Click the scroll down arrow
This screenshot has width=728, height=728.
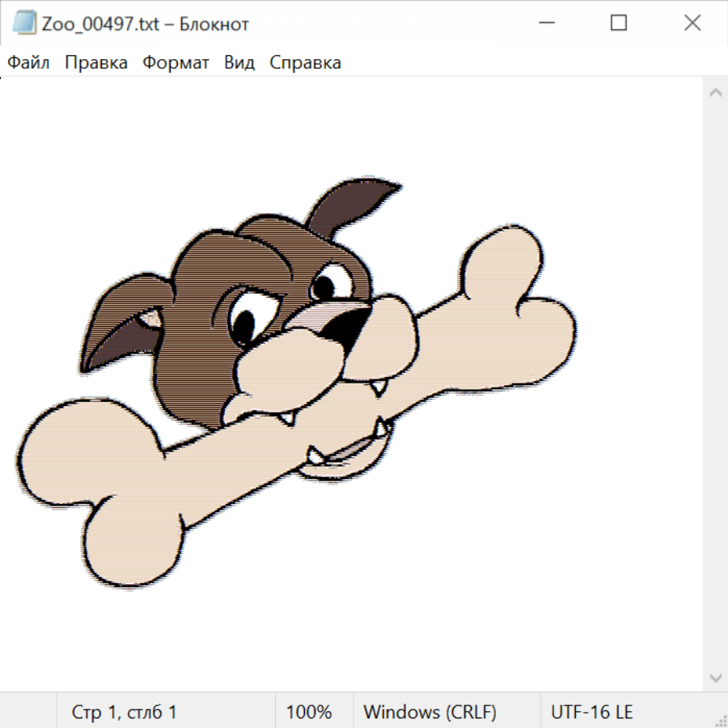tap(715, 677)
